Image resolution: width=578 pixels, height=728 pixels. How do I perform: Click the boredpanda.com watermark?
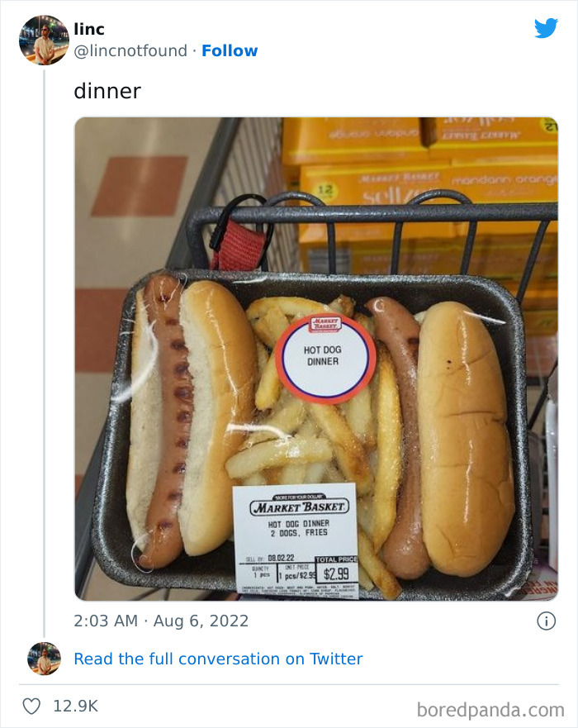[x=490, y=708]
